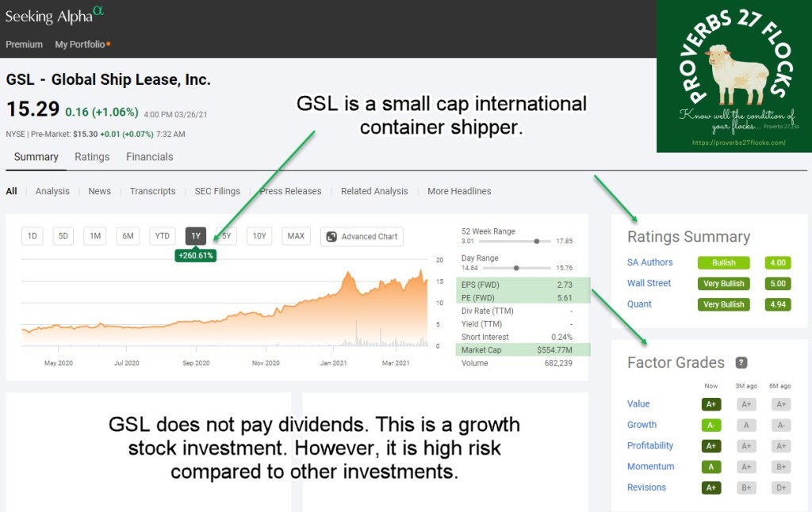Click the Day Range slider marker
Screen dimensions: 812x512
(516, 268)
